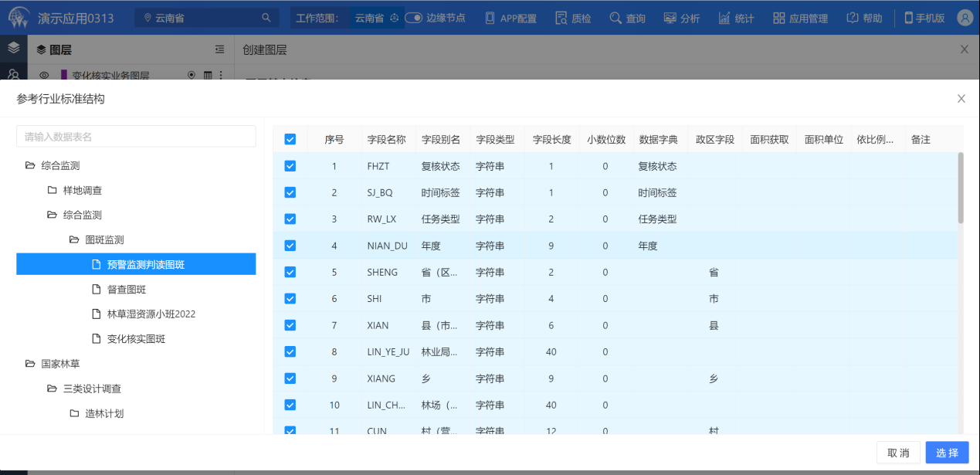Open attribute table icon of 变化核实业务图层
980x475 pixels.
coord(207,76)
